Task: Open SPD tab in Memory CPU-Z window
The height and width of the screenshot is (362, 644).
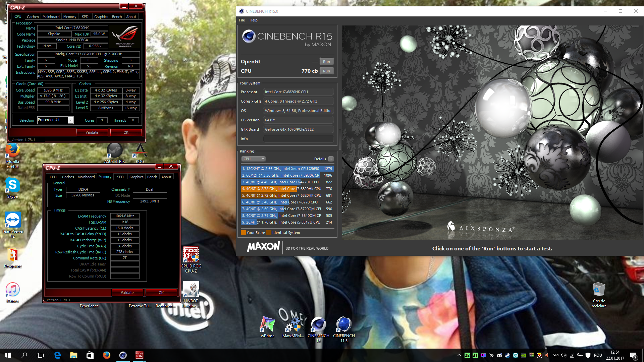Action: pos(120,177)
